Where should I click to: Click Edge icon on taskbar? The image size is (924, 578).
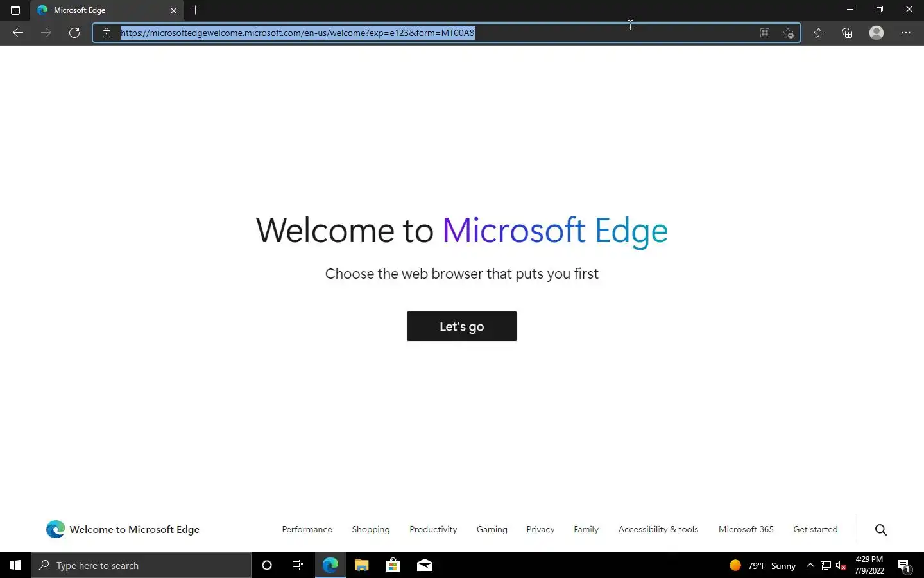pyautogui.click(x=330, y=565)
